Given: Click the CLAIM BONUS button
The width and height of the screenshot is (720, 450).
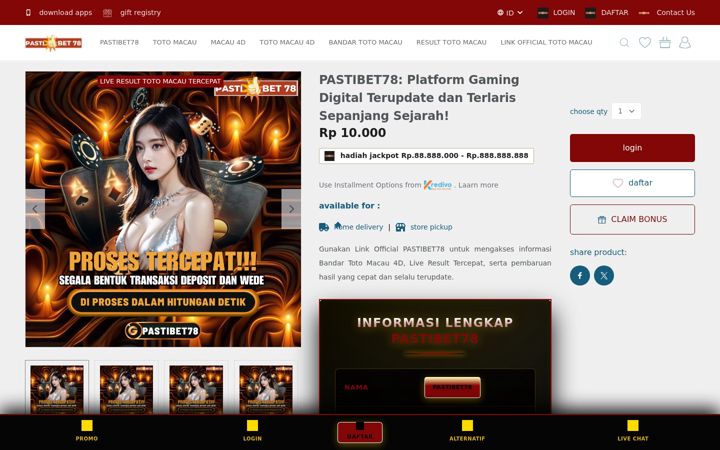Looking at the screenshot, I should (632, 219).
